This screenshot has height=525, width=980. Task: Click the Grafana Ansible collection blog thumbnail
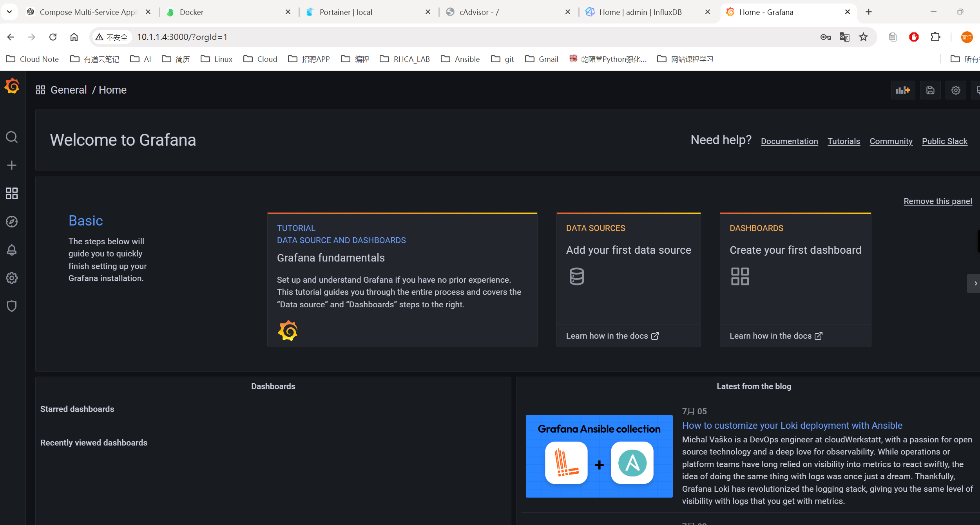599,456
